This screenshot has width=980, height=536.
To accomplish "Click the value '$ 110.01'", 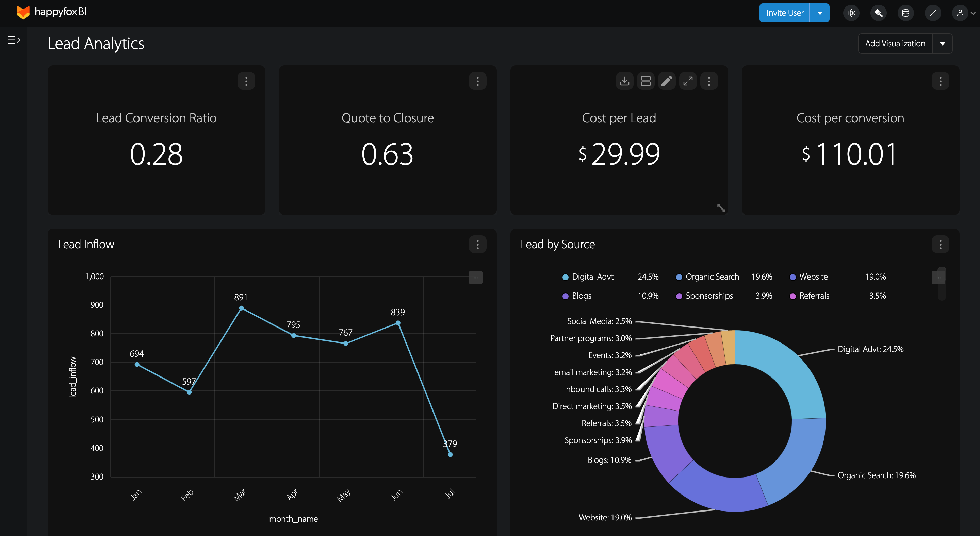I will 850,154.
